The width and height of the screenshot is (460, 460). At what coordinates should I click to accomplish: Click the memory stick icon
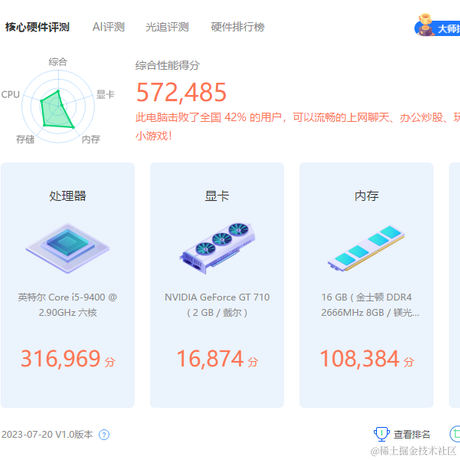click(x=366, y=248)
